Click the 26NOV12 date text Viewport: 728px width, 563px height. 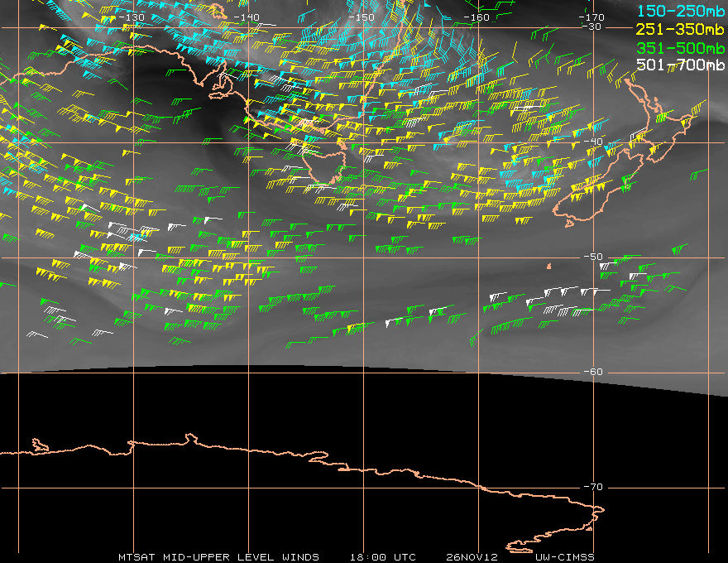click(472, 557)
